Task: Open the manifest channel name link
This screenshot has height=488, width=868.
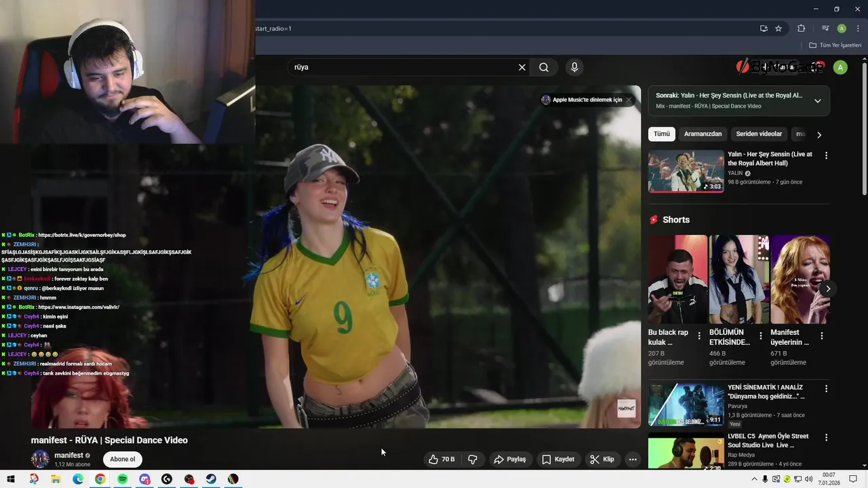Action: [68, 455]
